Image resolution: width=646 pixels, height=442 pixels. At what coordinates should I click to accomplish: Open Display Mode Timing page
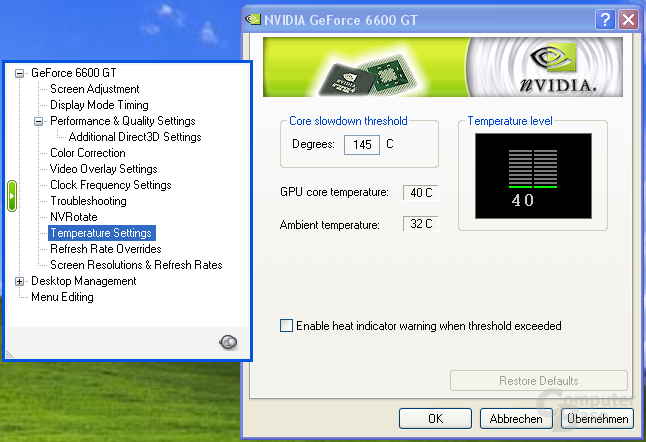click(99, 105)
